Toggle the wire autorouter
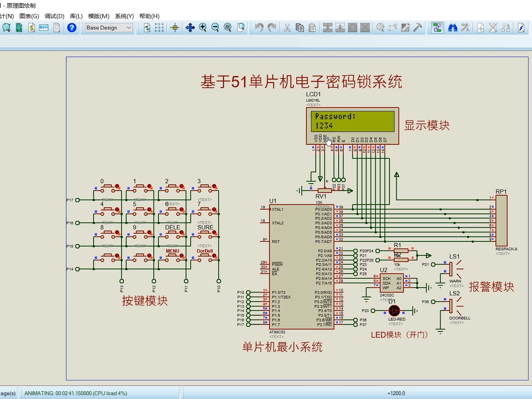The width and height of the screenshot is (532, 399). 437,28
